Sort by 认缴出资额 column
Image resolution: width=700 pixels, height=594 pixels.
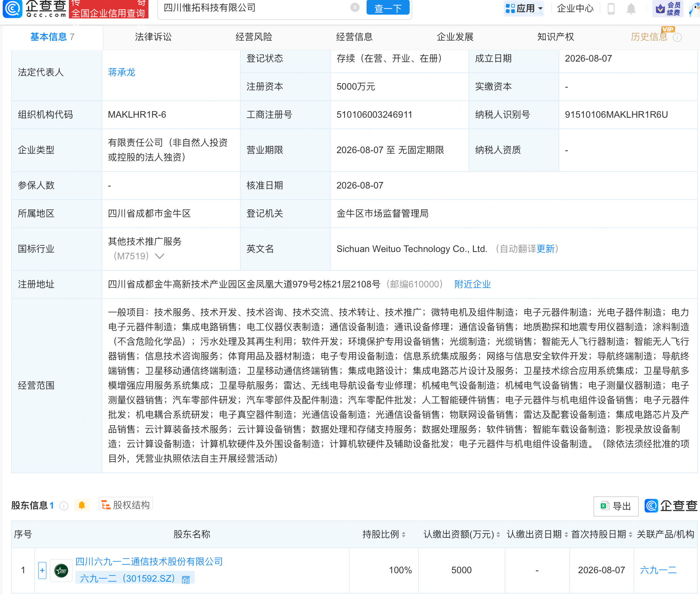click(x=498, y=534)
